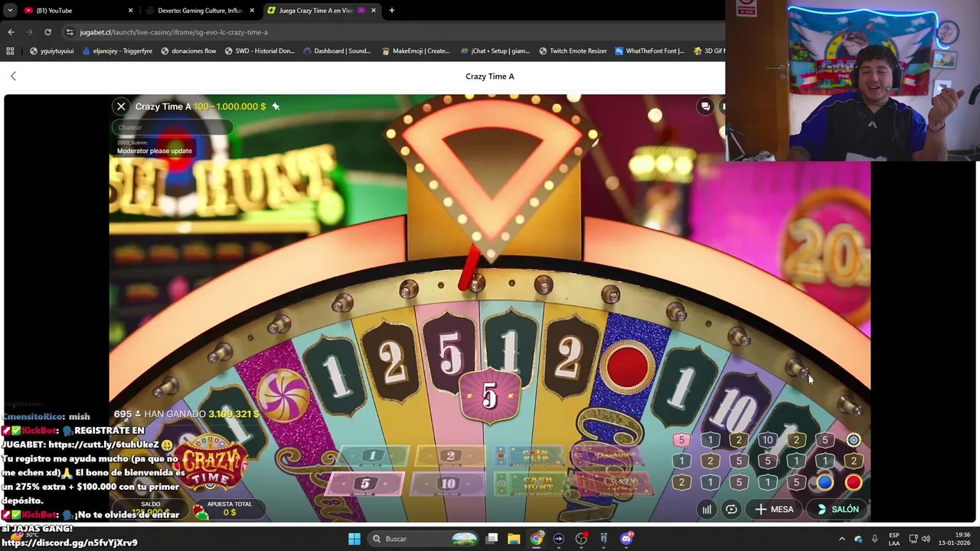Mark Crazy Time A as favorite star
Screen dimensions: 980x551
click(x=276, y=106)
